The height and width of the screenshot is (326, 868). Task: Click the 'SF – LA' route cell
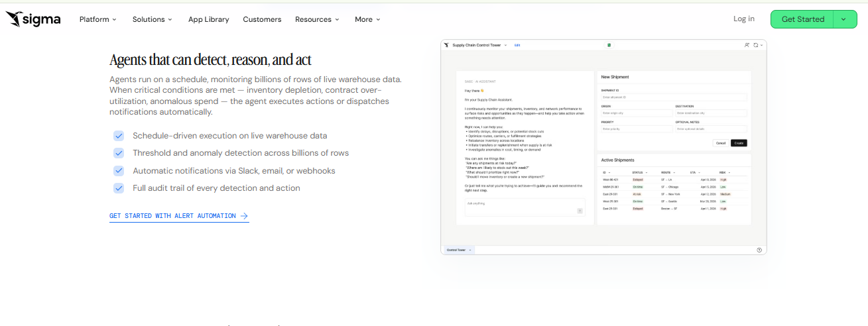[666, 180]
